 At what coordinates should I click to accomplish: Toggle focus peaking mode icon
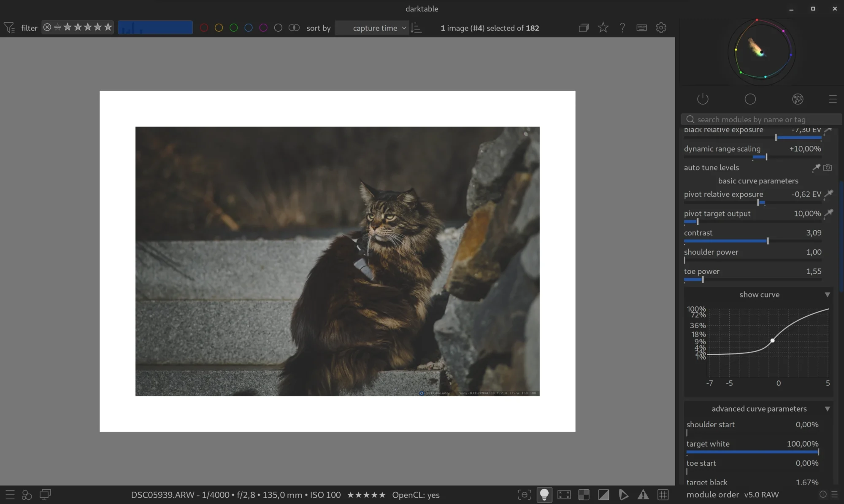tap(524, 494)
